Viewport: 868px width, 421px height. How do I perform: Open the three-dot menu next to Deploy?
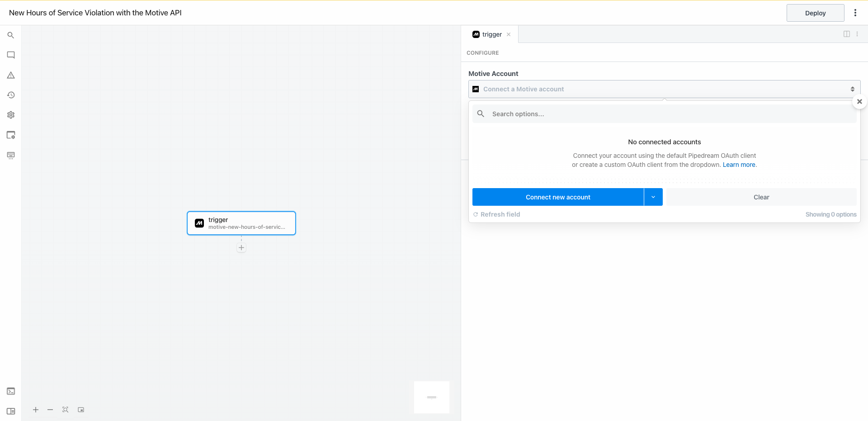point(855,13)
